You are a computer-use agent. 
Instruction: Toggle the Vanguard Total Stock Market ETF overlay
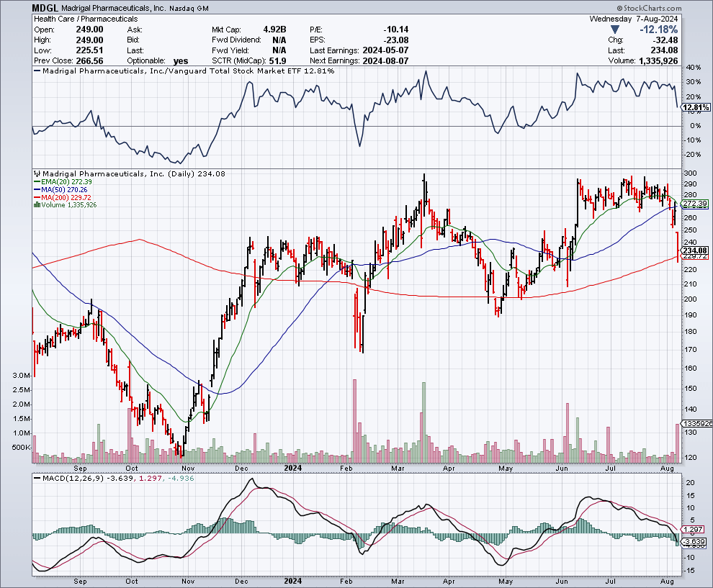[37, 71]
